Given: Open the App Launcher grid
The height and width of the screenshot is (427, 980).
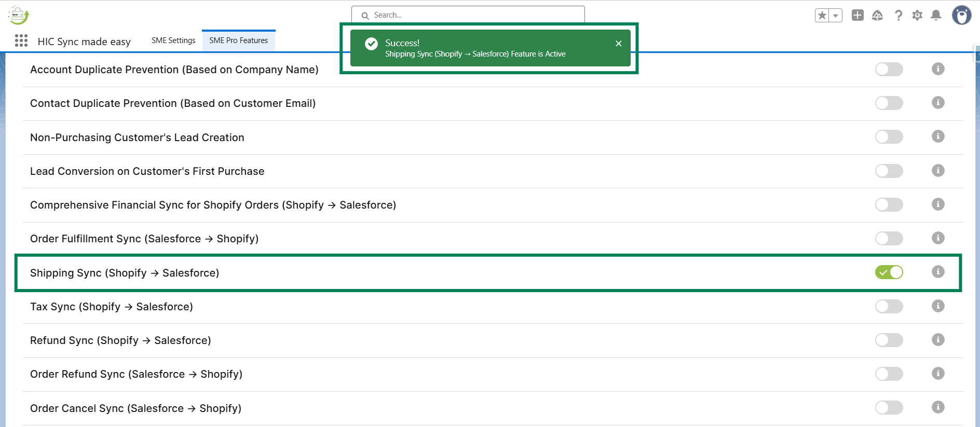Looking at the screenshot, I should coord(21,40).
